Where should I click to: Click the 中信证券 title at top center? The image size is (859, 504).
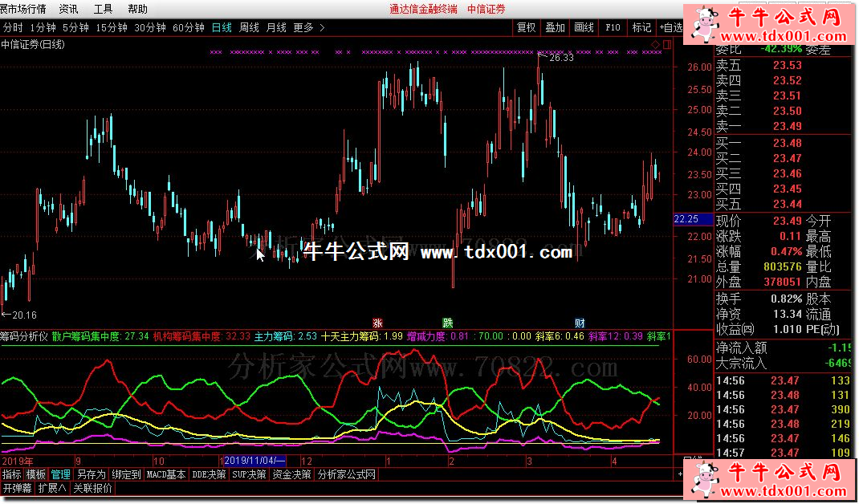click(486, 10)
